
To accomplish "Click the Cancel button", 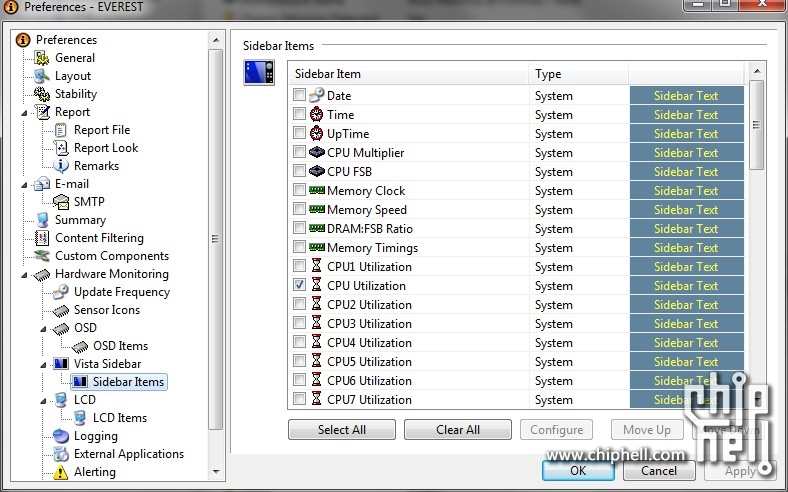I will click(x=659, y=470).
